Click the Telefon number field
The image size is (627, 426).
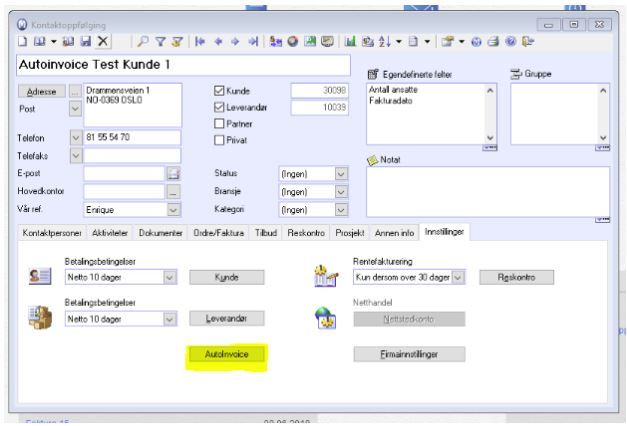coord(132,137)
